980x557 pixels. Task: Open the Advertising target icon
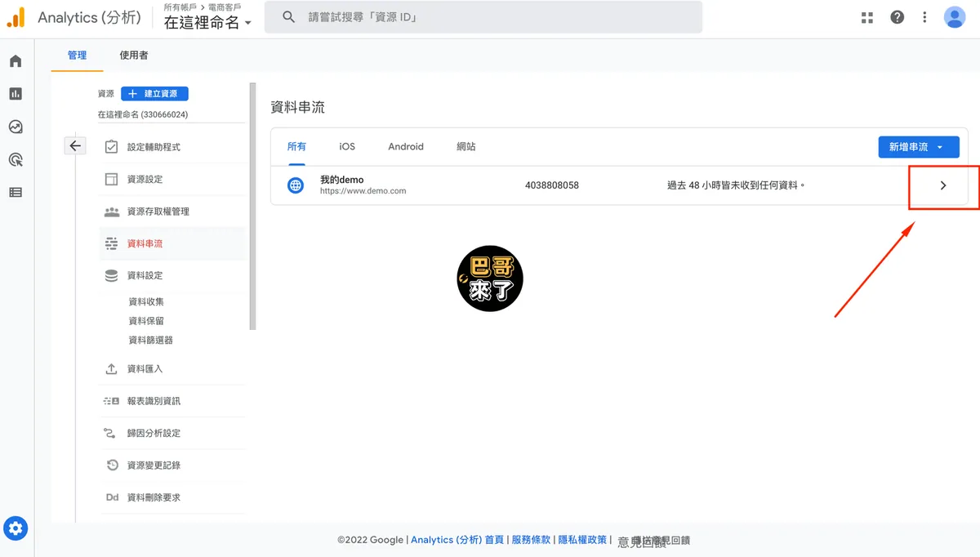(16, 159)
